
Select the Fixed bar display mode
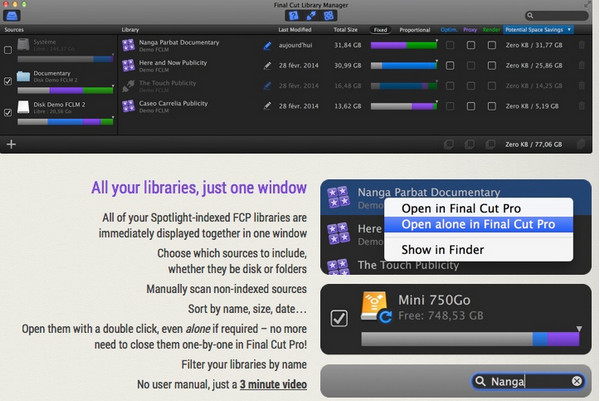pyautogui.click(x=380, y=29)
